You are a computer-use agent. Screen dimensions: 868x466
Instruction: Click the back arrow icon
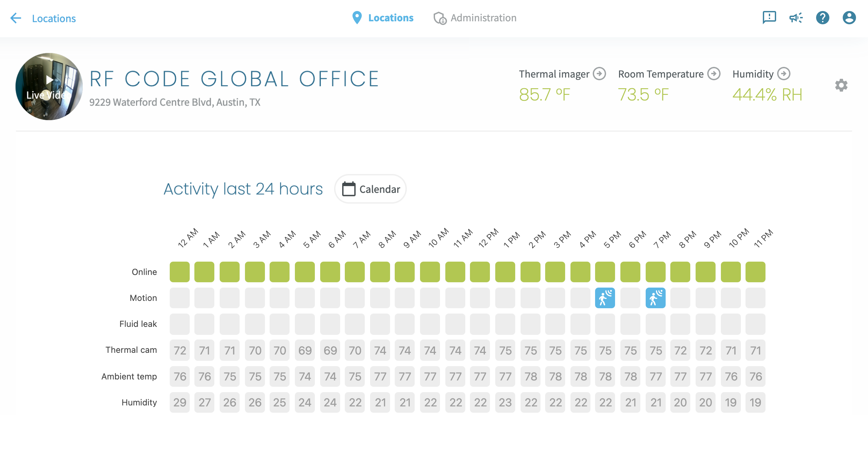click(16, 18)
